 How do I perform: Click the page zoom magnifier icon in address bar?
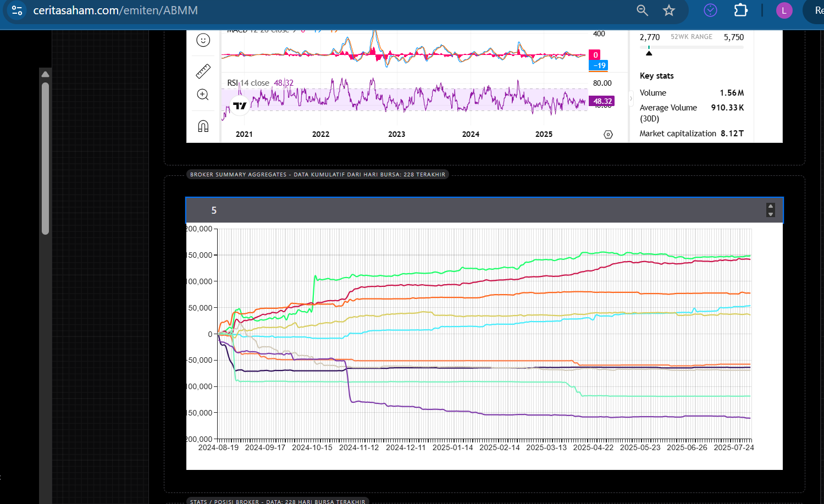(x=642, y=10)
